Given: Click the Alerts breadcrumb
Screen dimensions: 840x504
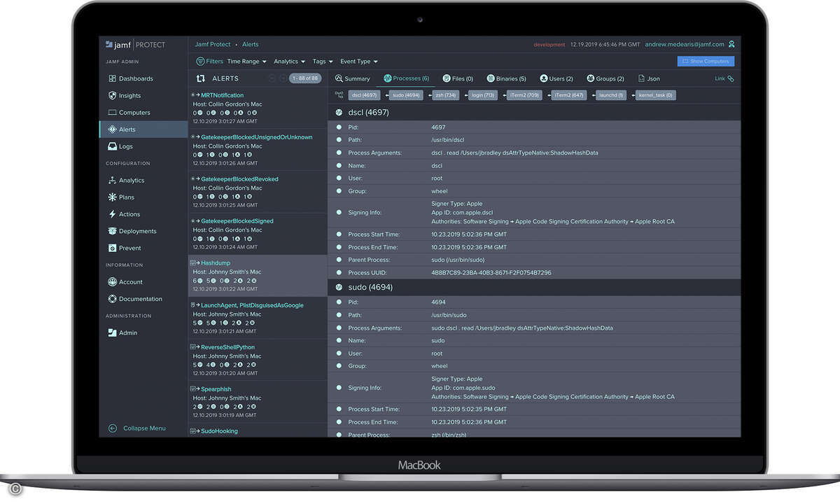Looking at the screenshot, I should pos(251,44).
